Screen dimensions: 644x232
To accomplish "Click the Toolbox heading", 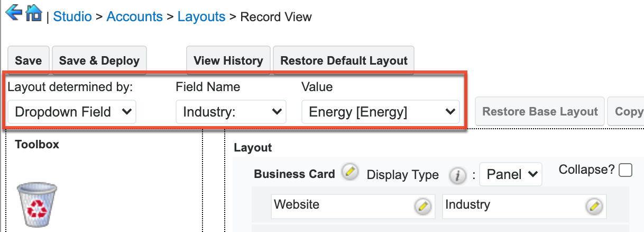I will pyautogui.click(x=37, y=144).
